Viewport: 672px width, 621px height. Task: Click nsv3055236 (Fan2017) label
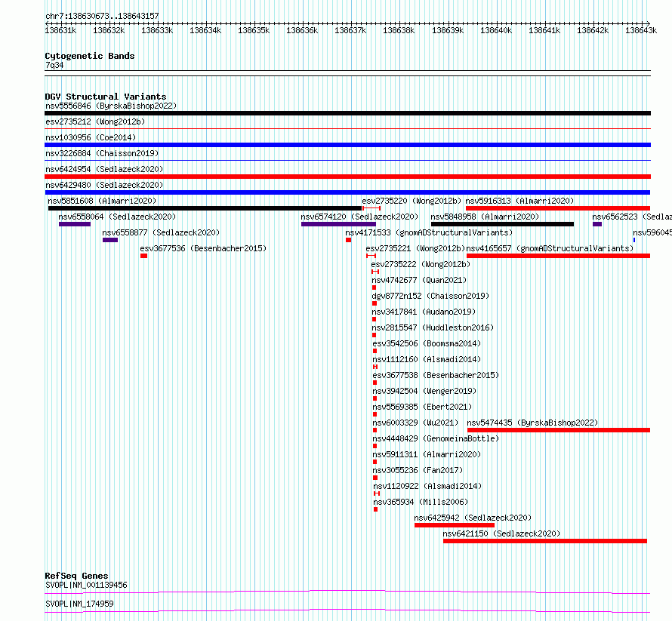(418, 470)
